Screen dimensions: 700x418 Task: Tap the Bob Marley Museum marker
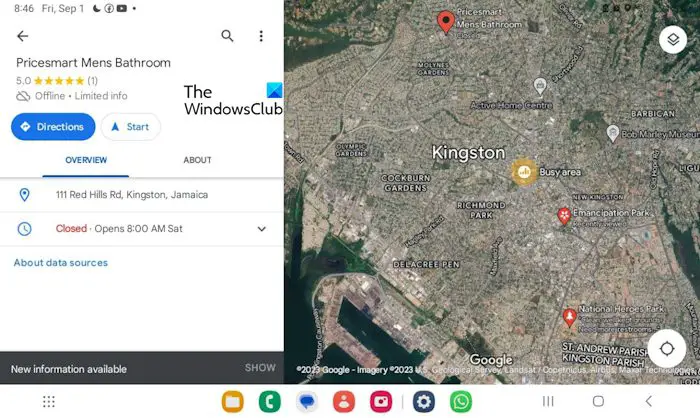tap(613, 133)
